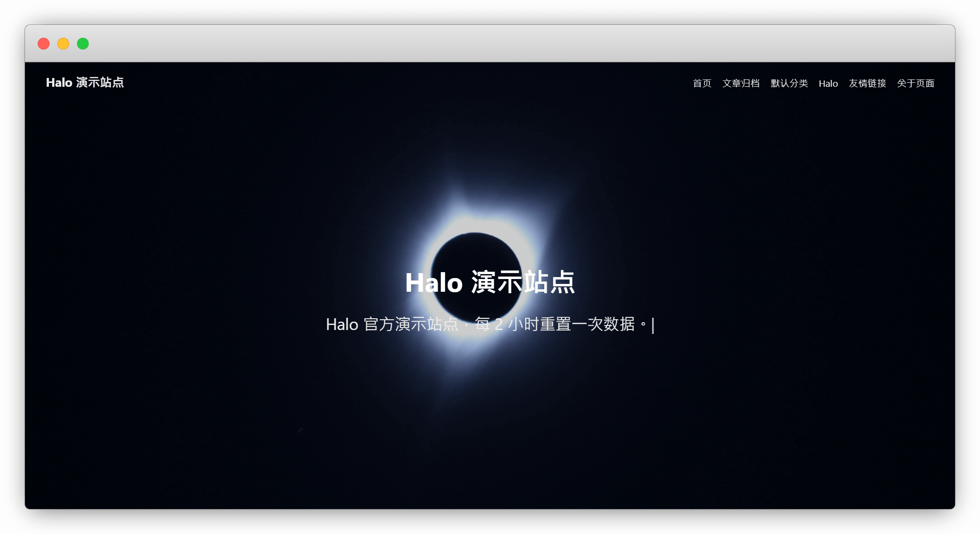Visit the 关于页面 navigation link
980x534 pixels.
tap(915, 83)
